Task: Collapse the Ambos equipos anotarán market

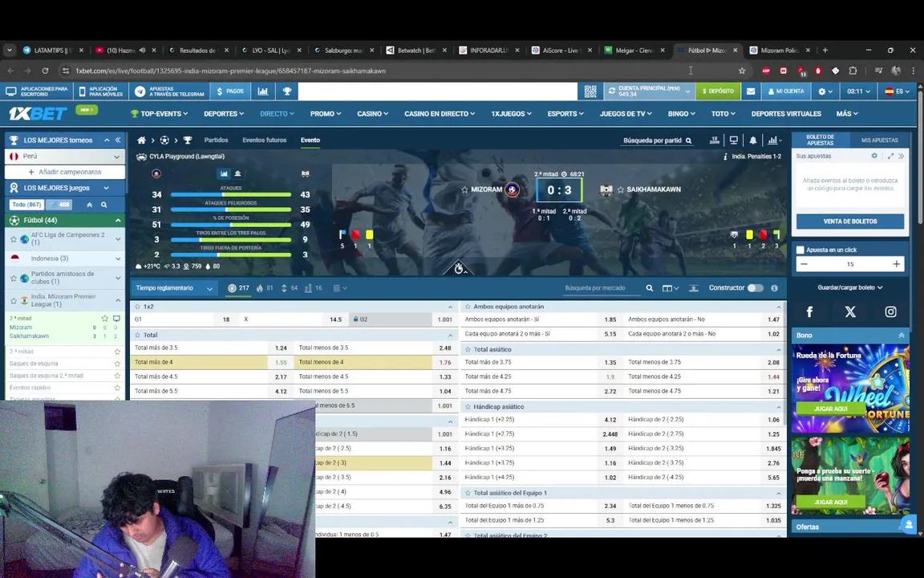Action: (779, 307)
